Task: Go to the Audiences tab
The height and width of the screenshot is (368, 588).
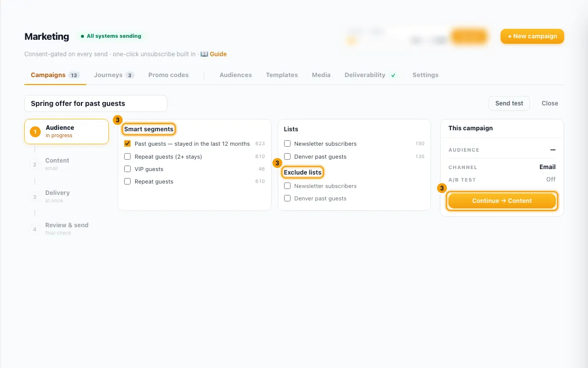Action: 235,75
